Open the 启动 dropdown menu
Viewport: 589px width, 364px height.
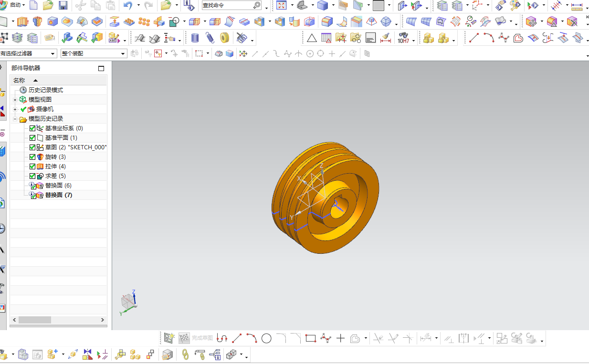coord(17,5)
